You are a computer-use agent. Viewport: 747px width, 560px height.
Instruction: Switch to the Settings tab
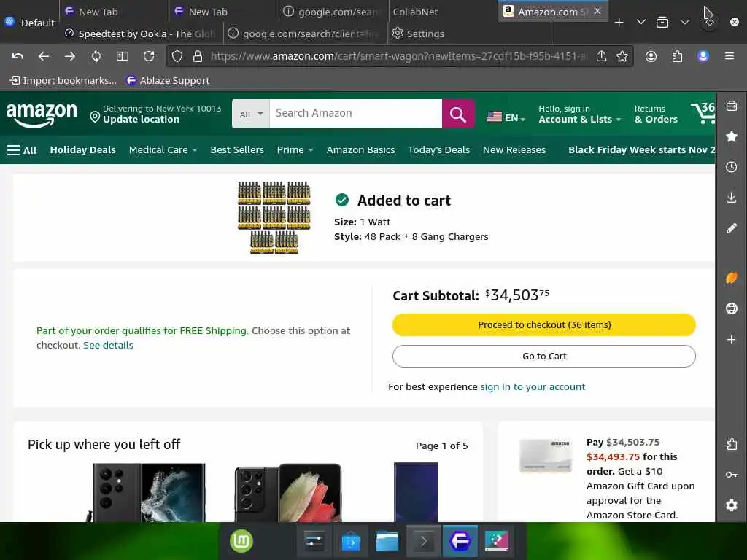(469, 34)
